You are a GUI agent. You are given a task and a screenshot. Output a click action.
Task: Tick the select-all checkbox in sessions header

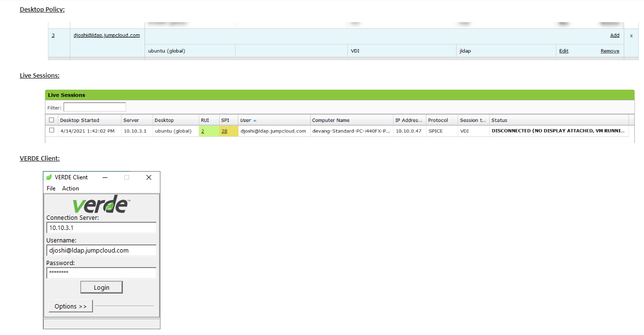(52, 120)
